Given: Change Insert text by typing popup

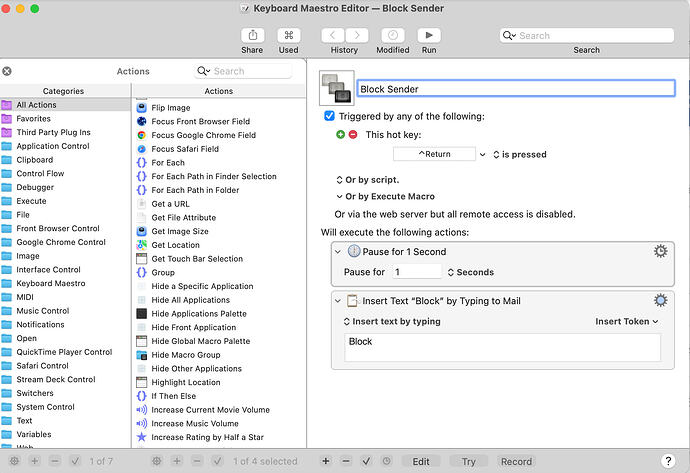Looking at the screenshot, I should tap(392, 321).
